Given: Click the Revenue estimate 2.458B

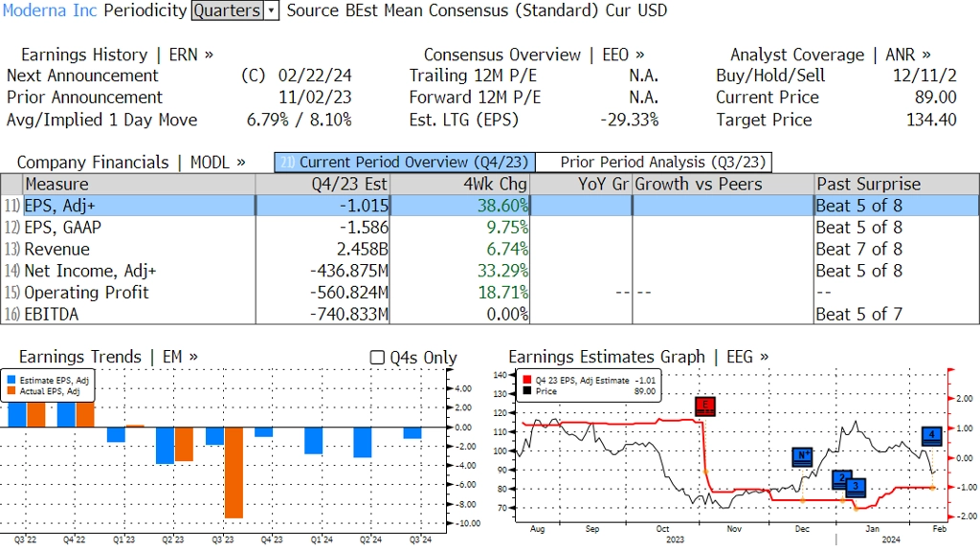Looking at the screenshot, I should click(363, 250).
